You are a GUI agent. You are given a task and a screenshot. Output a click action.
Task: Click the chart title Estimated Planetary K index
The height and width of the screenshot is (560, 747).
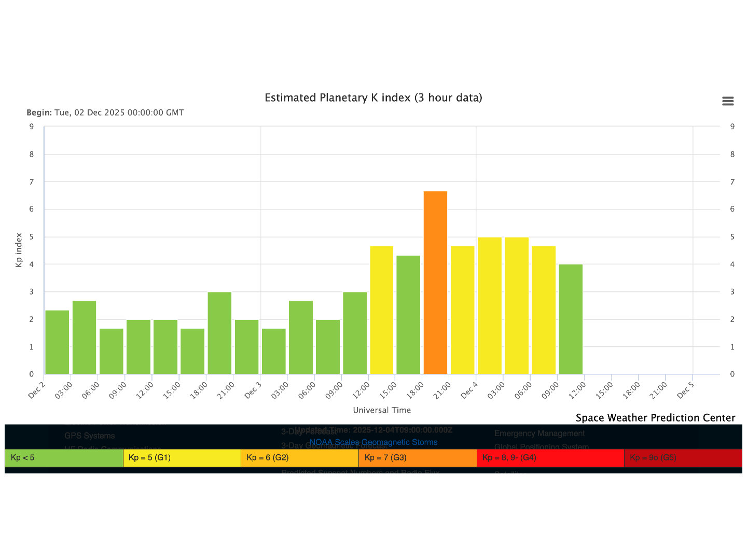[373, 98]
